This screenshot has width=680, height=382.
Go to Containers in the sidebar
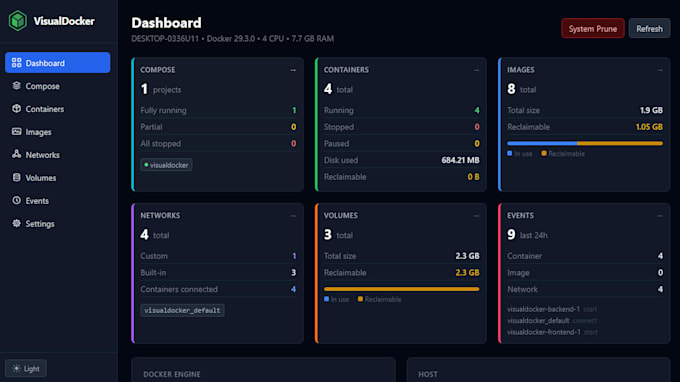point(58,109)
